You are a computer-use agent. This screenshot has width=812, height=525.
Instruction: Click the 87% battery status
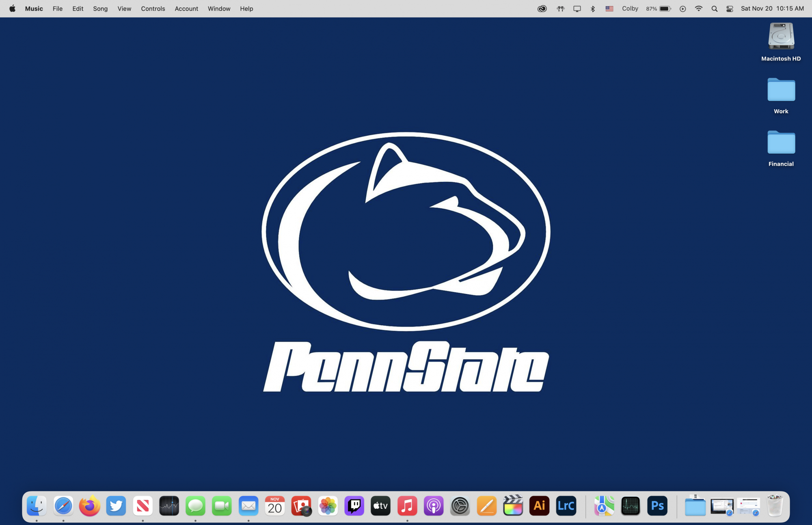click(658, 9)
